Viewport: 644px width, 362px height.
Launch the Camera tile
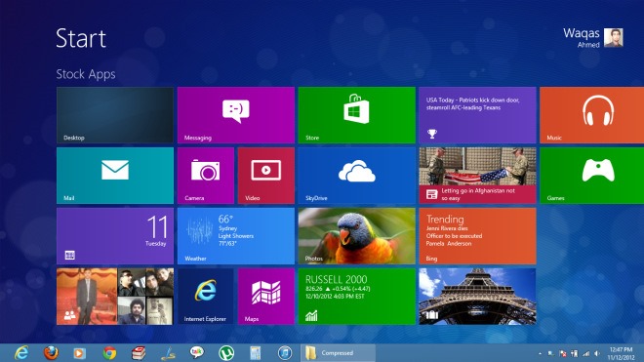[206, 176]
